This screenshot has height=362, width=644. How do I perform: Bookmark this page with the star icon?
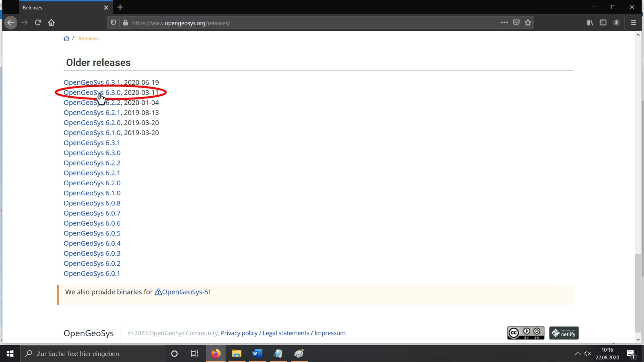click(528, 23)
